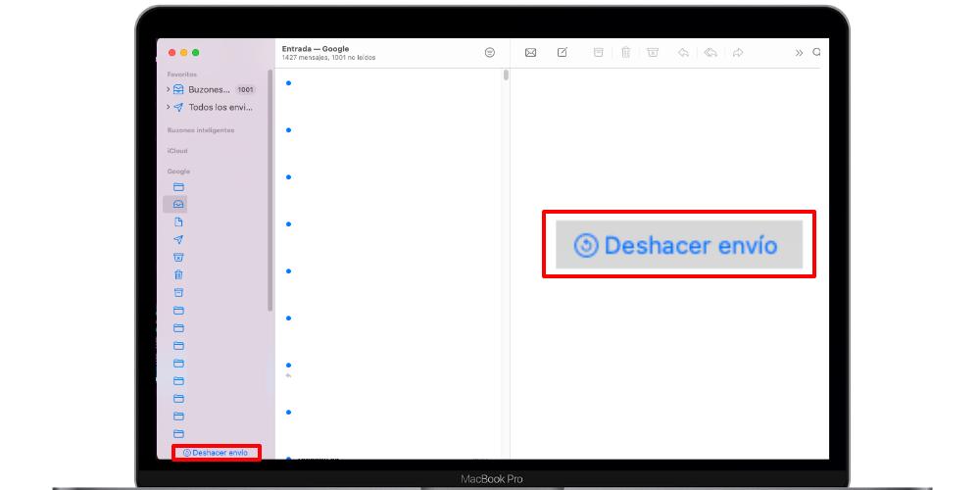980x490 pixels.
Task: Show more toolbar items with double chevron
Action: click(799, 53)
